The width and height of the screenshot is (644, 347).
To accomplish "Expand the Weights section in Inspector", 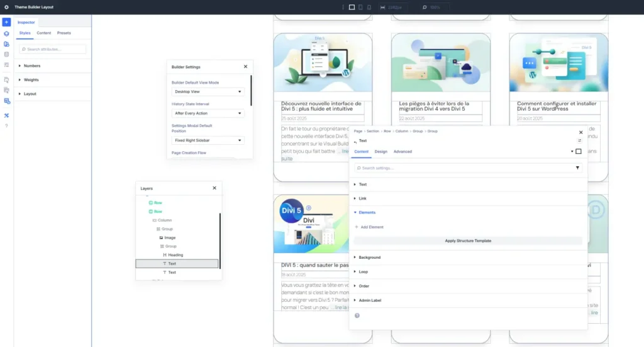I will coord(52,80).
